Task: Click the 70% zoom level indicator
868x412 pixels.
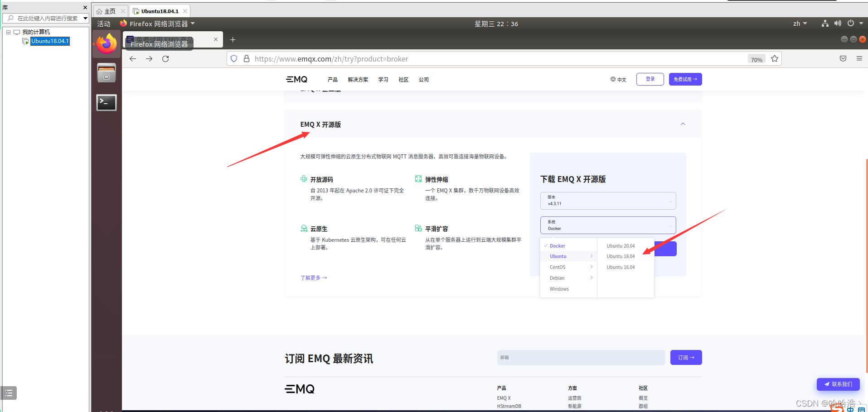Action: pos(756,59)
